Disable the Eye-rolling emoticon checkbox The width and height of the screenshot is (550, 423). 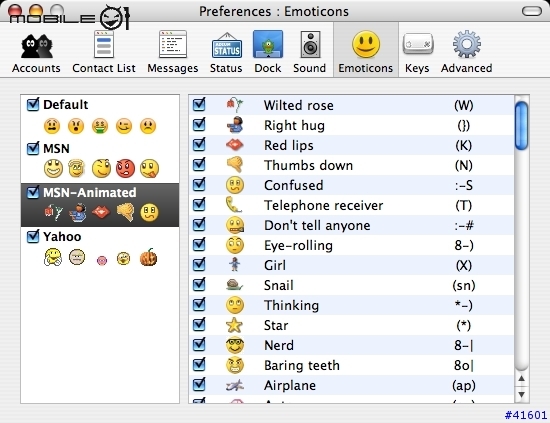[x=199, y=244]
